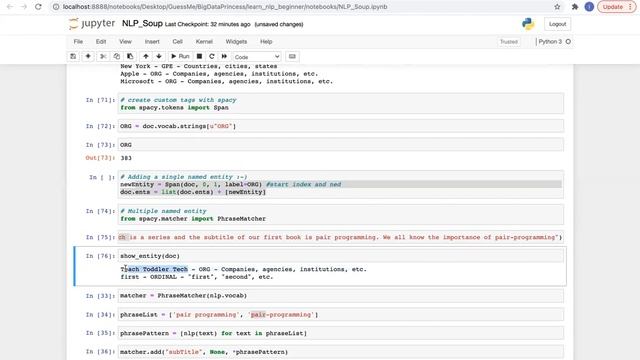Select the show_entity(doc) cell
Viewport: 640px width, 360px height.
[x=341, y=256]
